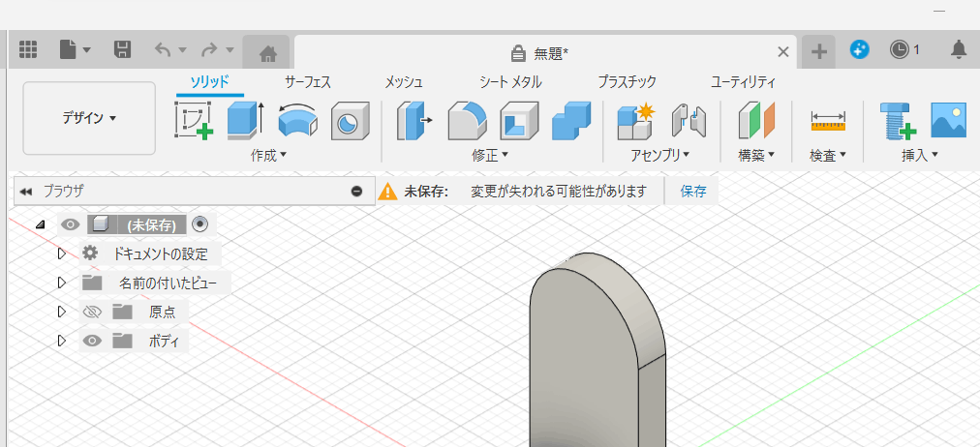The image size is (980, 447).
Task: Switch to the メッシュ tab
Action: point(404,82)
